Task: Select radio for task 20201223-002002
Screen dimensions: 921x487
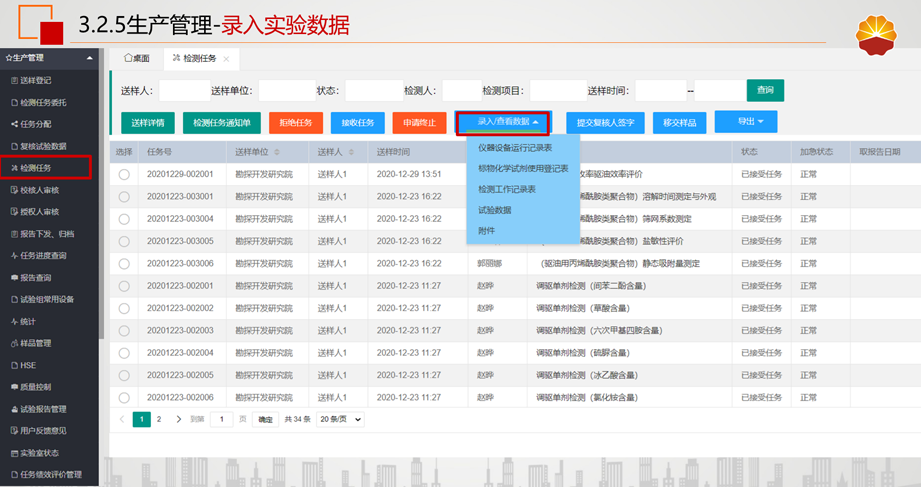Action: [124, 308]
